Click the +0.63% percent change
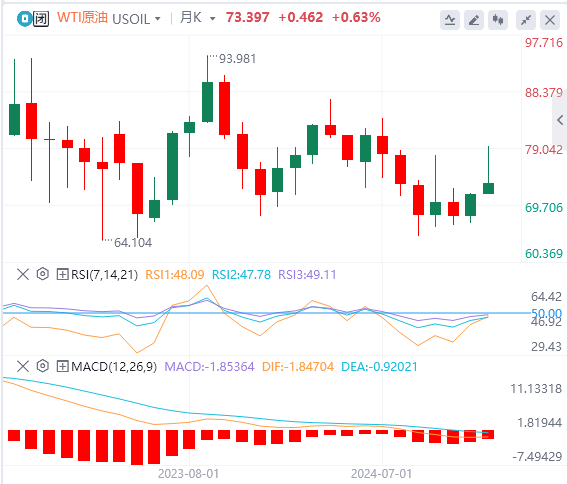567x484 pixels. click(x=356, y=17)
